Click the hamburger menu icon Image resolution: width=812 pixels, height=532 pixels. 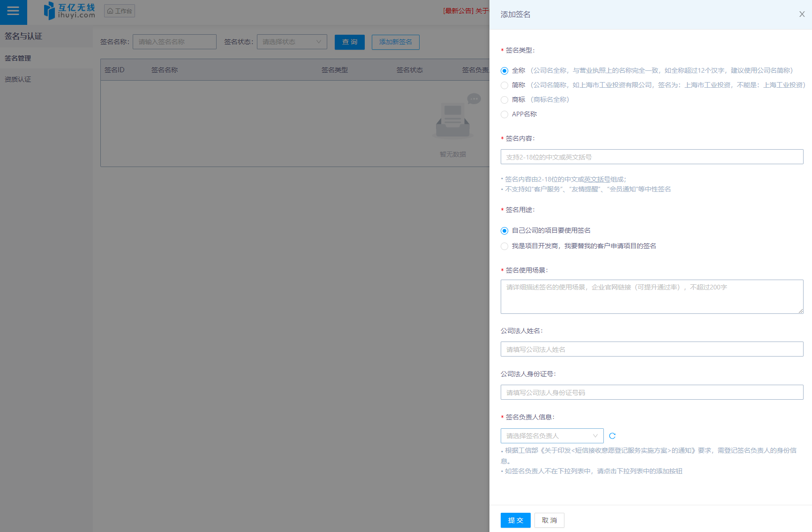(13, 11)
